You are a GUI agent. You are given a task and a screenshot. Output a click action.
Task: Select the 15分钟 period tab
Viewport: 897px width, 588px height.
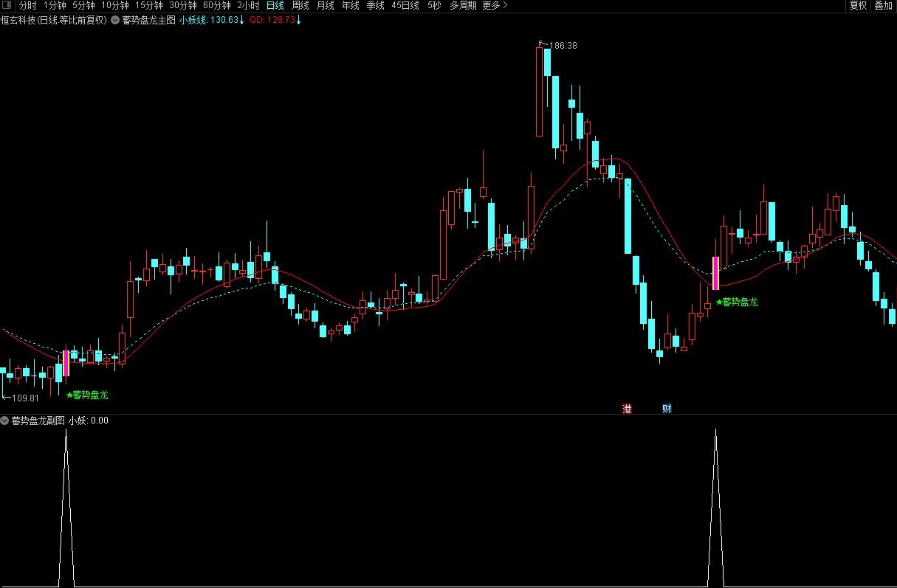(x=148, y=5)
